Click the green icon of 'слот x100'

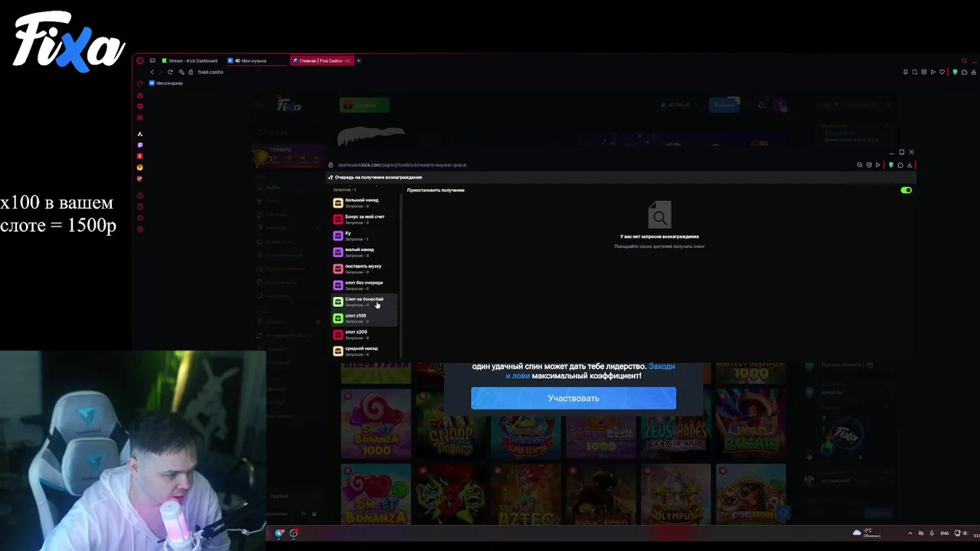point(338,318)
